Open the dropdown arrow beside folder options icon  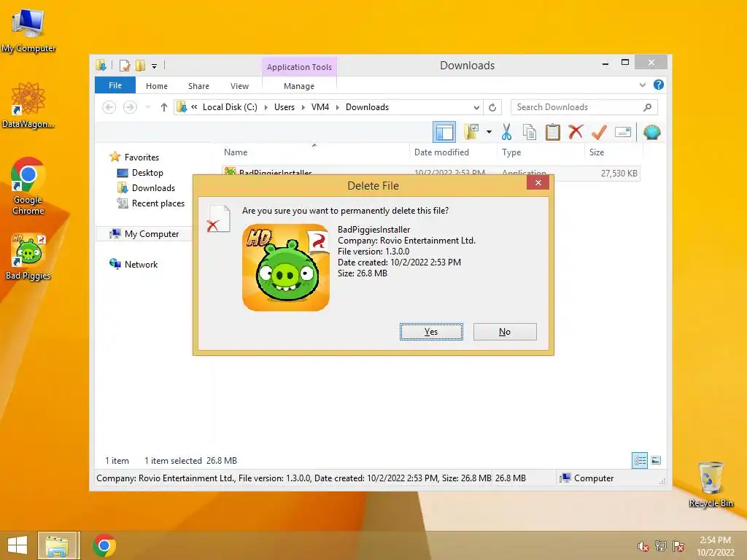click(489, 132)
